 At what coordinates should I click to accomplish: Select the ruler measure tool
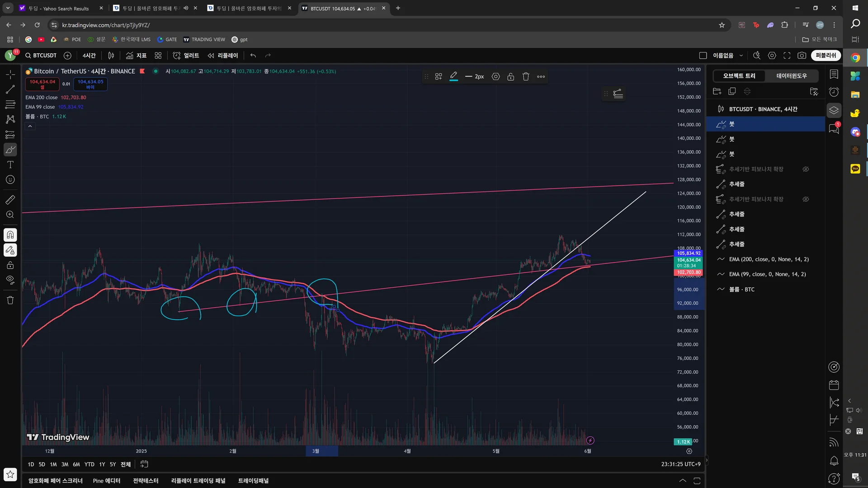10,199
